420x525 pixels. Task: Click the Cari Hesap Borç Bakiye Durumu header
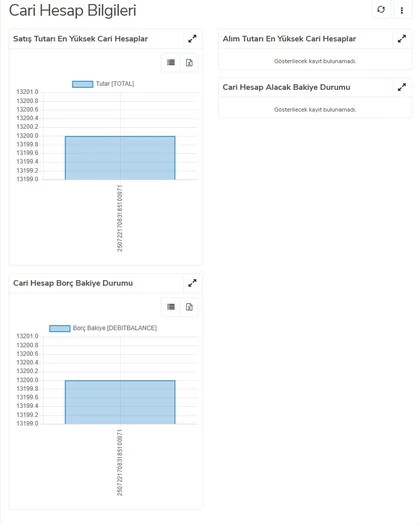(x=73, y=283)
